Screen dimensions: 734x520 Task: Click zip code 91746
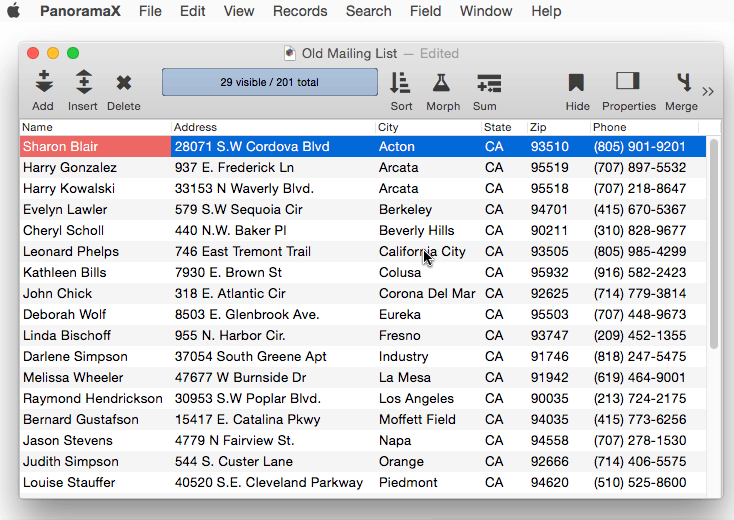[550, 357]
